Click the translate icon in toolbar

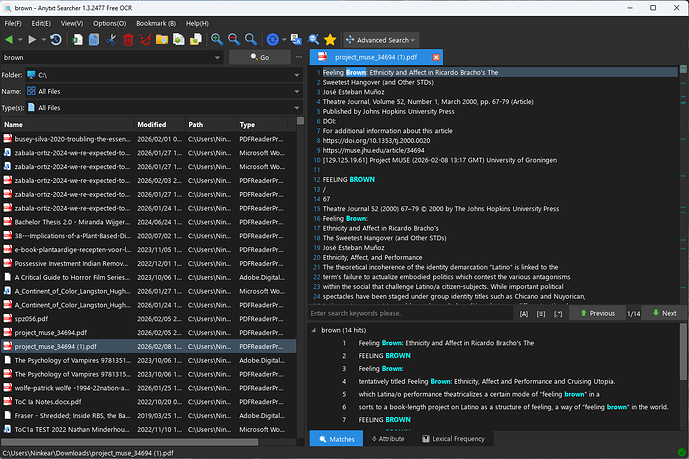tap(297, 40)
